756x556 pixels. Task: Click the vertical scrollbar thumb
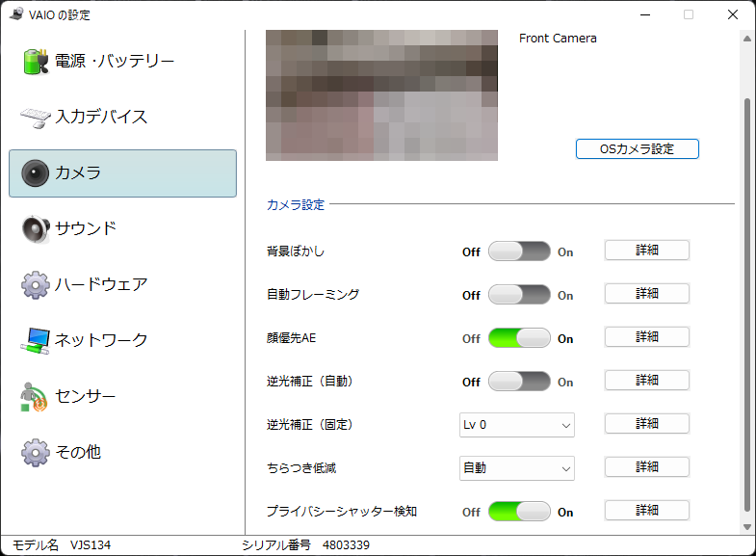click(746, 304)
